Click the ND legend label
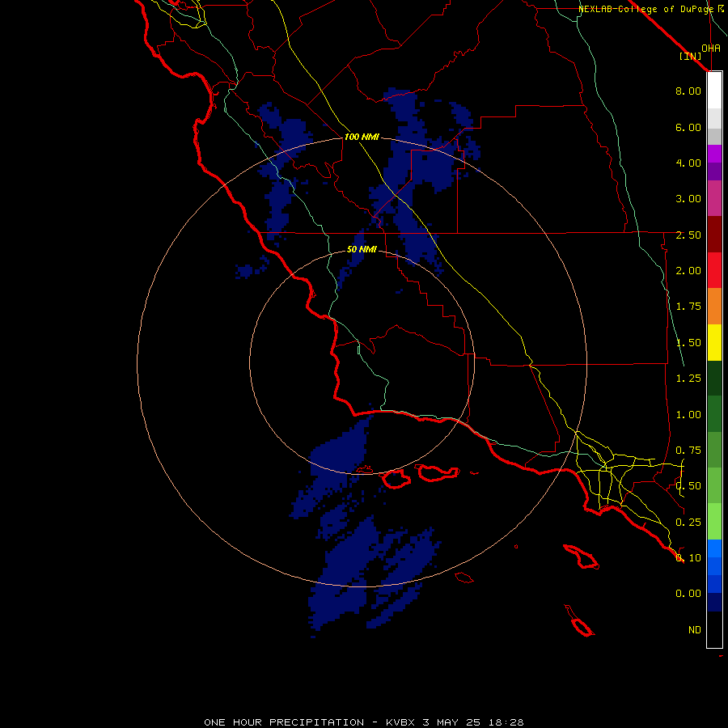This screenshot has height=728, width=728. point(695,630)
